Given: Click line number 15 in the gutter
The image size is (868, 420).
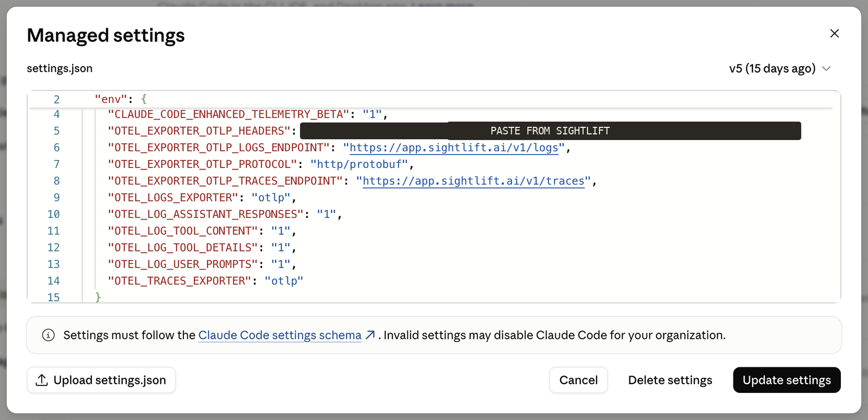Looking at the screenshot, I should click(54, 298).
